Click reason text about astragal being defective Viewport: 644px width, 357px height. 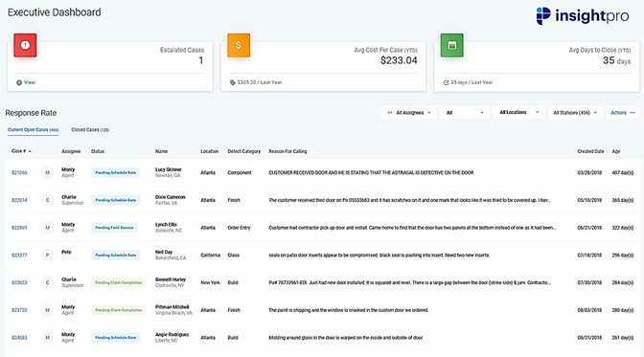(371, 172)
